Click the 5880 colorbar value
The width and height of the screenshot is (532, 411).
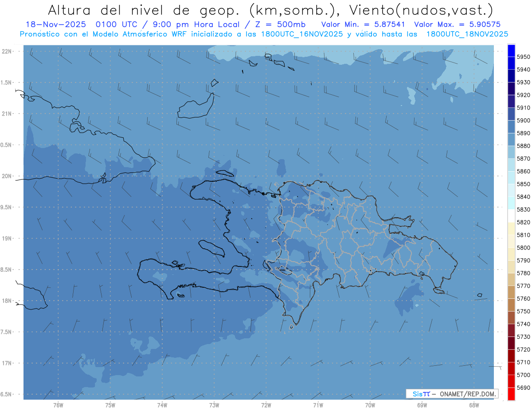click(x=524, y=146)
